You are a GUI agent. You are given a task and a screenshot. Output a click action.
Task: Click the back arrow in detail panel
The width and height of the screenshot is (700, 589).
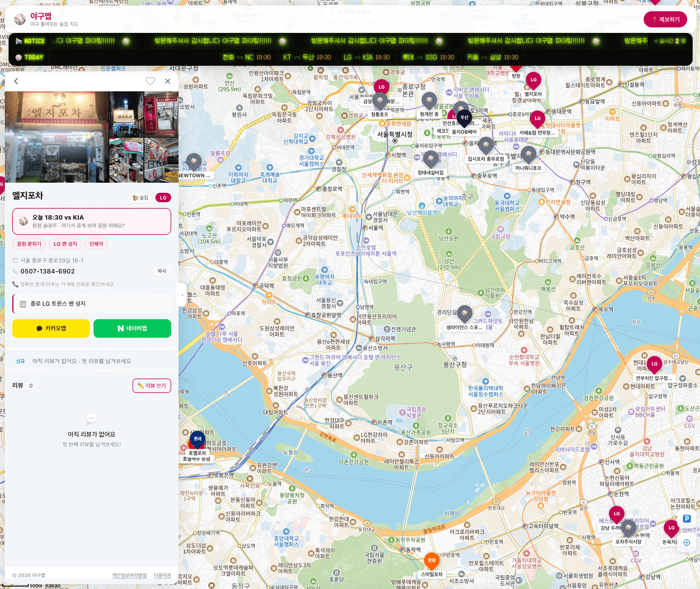pyautogui.click(x=16, y=81)
